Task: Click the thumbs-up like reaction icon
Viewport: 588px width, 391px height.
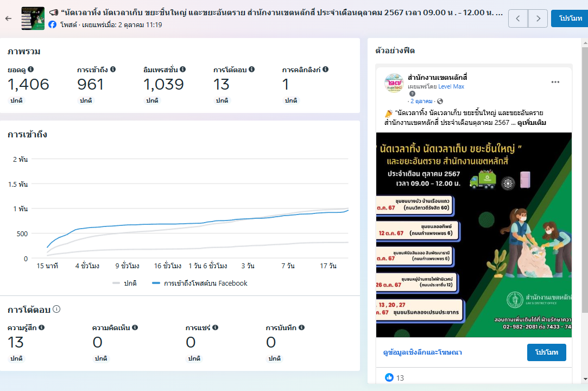Action: [x=389, y=377]
